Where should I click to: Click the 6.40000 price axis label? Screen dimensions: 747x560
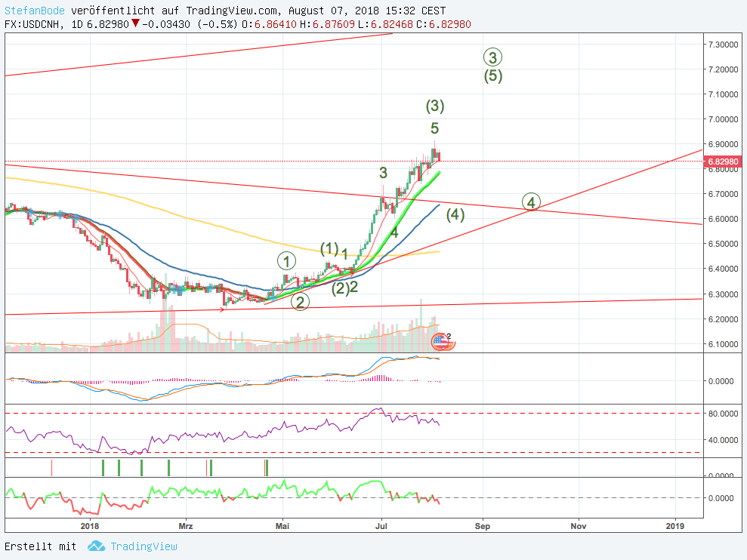(x=723, y=269)
